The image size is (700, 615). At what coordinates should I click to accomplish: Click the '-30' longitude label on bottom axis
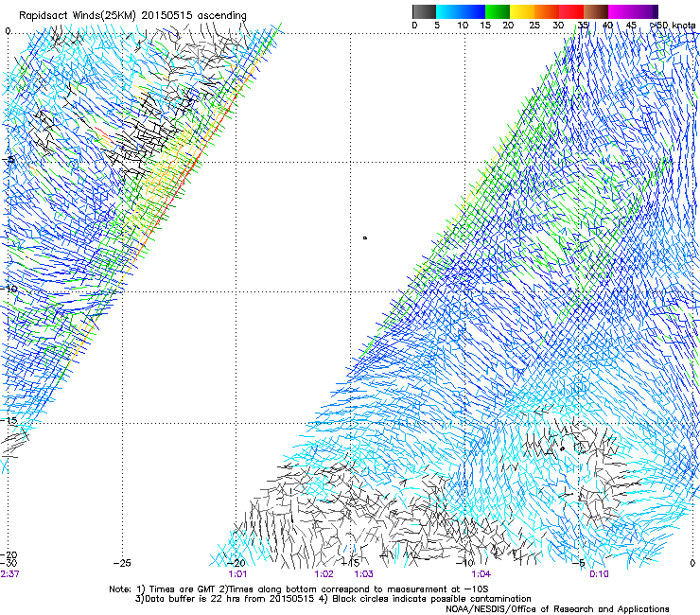coord(9,563)
